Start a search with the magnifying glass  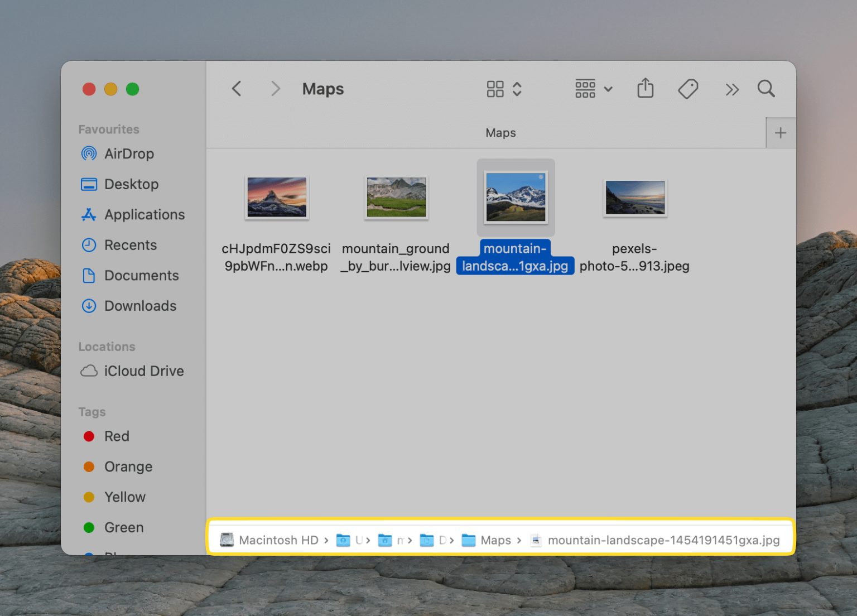click(x=766, y=88)
